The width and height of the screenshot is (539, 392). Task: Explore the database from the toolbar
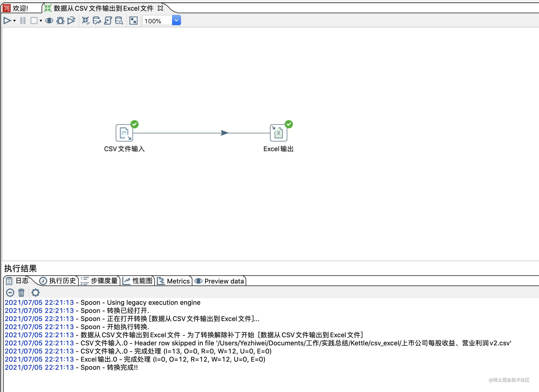119,21
